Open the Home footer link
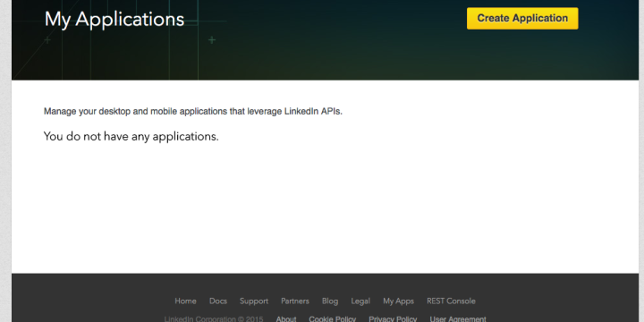Viewport: 644px width, 322px height. click(185, 301)
